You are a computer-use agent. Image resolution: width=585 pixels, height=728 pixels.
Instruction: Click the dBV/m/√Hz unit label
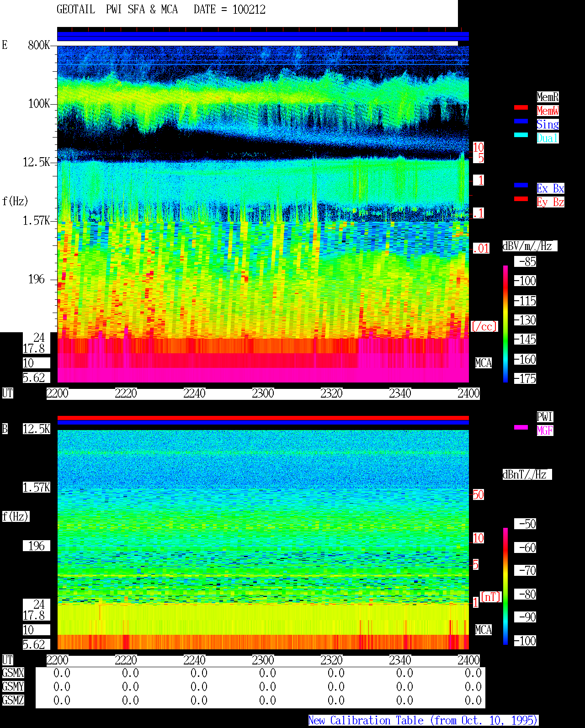pyautogui.click(x=530, y=246)
